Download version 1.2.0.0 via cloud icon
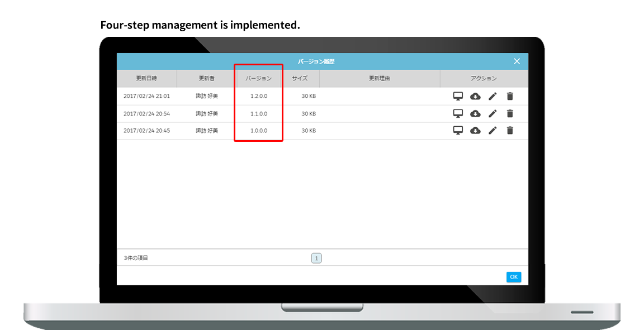The image size is (644, 335). pos(475,95)
